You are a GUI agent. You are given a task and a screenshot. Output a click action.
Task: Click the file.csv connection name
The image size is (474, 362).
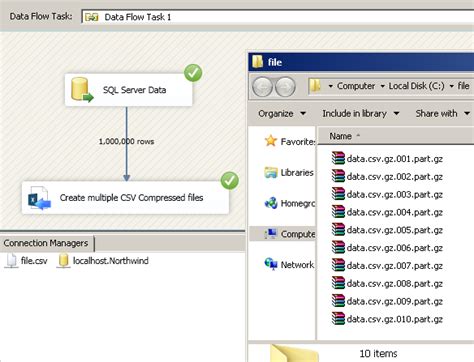(x=34, y=261)
